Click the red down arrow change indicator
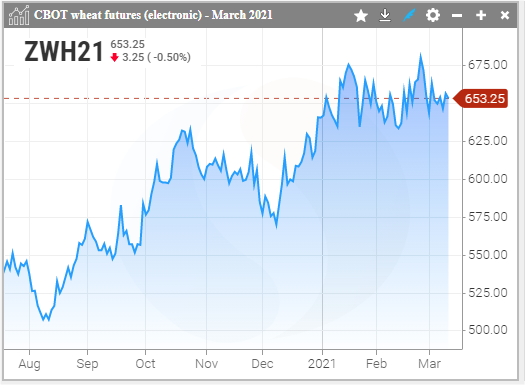Image resolution: width=525 pixels, height=385 pixels. tap(115, 58)
